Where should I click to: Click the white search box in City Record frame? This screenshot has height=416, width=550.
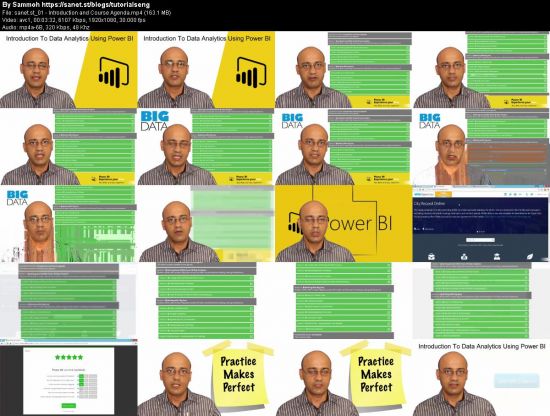click(x=480, y=240)
